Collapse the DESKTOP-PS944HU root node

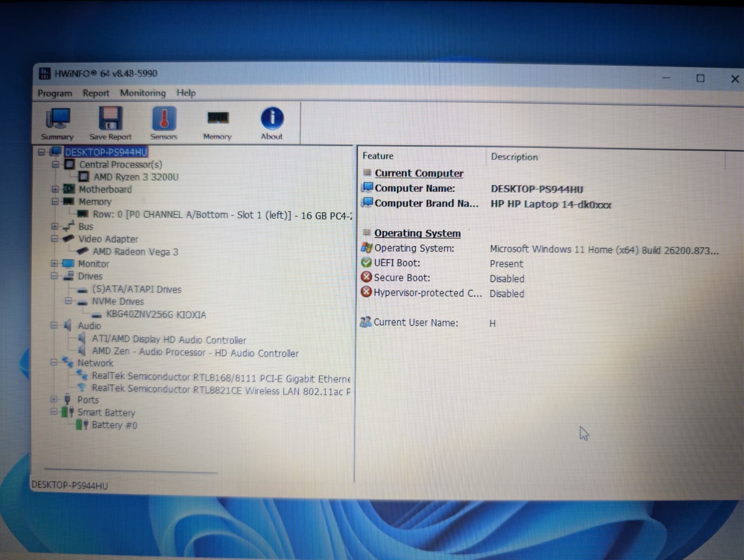(41, 152)
